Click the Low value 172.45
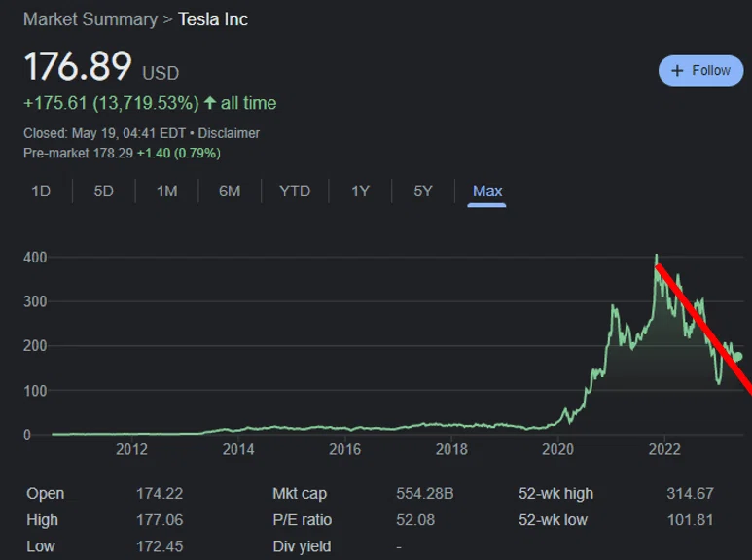Image resolution: width=752 pixels, height=560 pixels. click(160, 546)
